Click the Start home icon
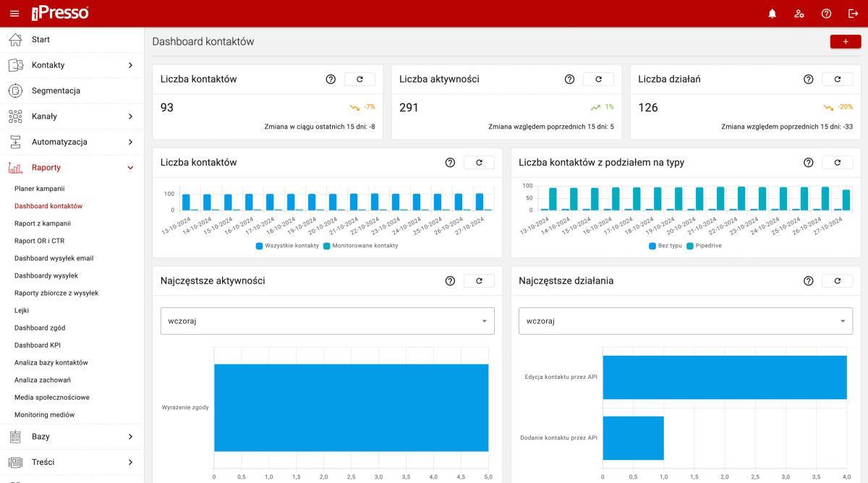 click(x=15, y=40)
